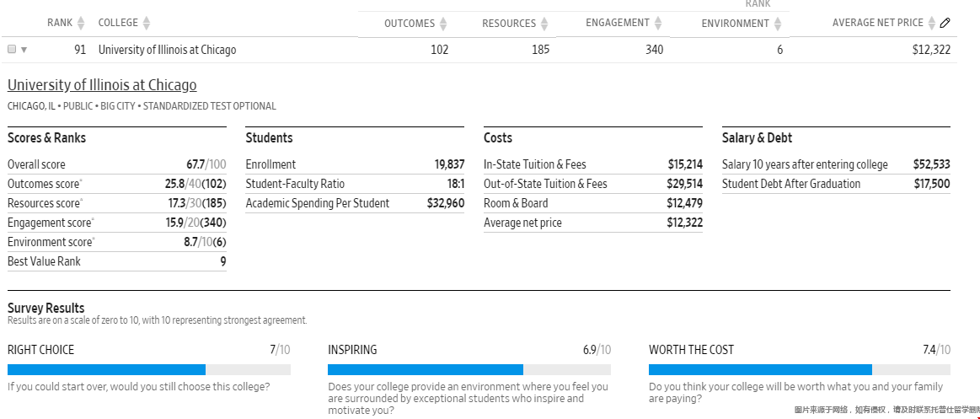Click Room & Board $12,479
This screenshot has height=419, width=980.
coord(684,203)
